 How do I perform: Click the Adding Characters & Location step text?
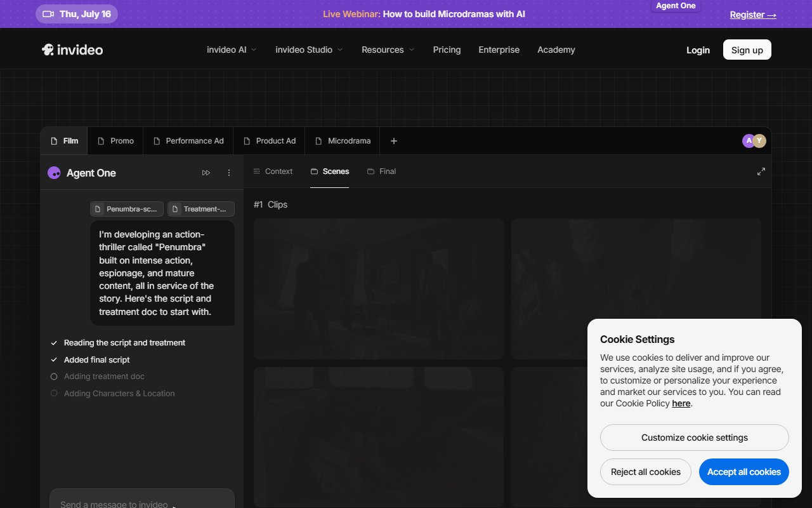119,394
